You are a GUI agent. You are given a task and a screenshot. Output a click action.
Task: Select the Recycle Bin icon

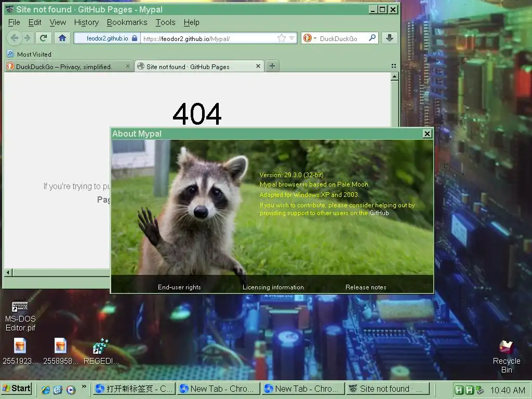click(506, 357)
